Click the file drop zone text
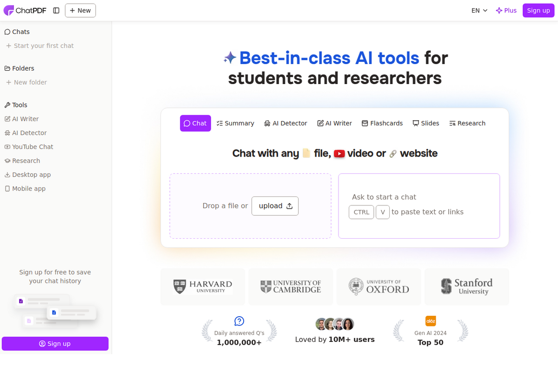 225,206
